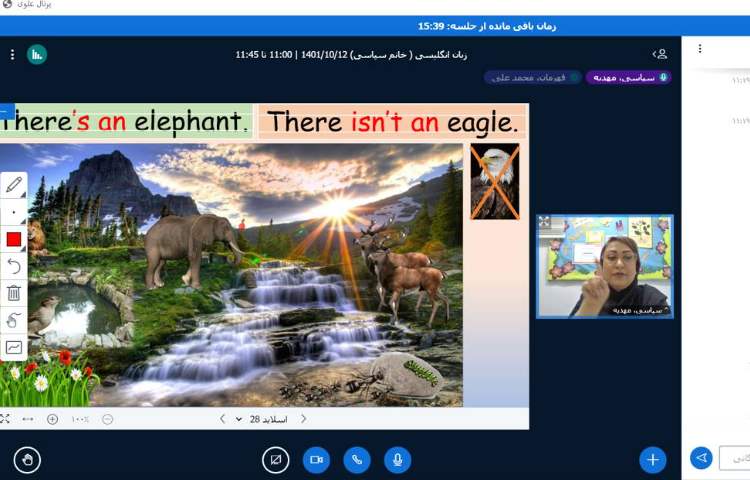Open the red color swatch picker

coord(14,239)
